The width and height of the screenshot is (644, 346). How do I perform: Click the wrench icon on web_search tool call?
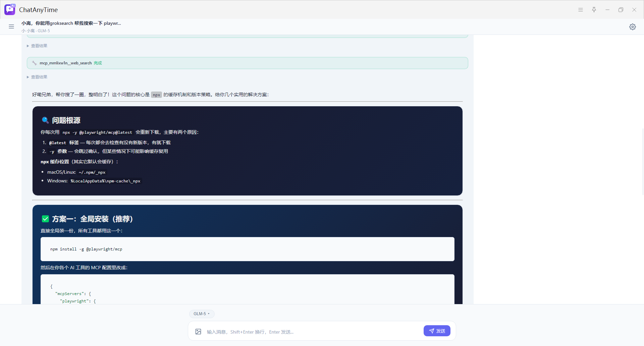(x=35, y=63)
